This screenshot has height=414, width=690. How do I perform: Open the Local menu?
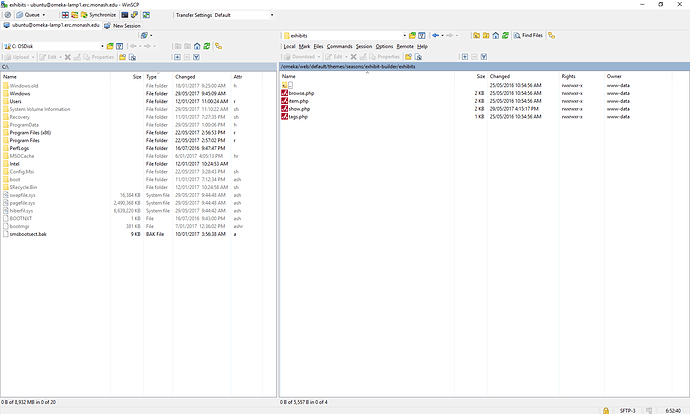point(289,46)
